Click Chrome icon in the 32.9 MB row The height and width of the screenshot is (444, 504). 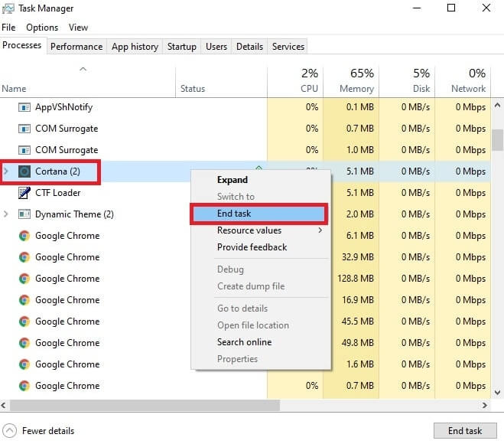coord(24,257)
